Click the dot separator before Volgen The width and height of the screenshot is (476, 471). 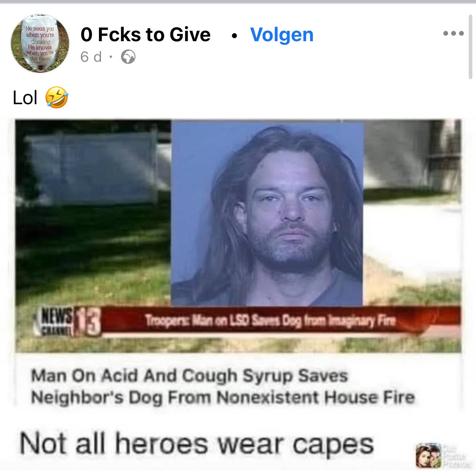[234, 36]
